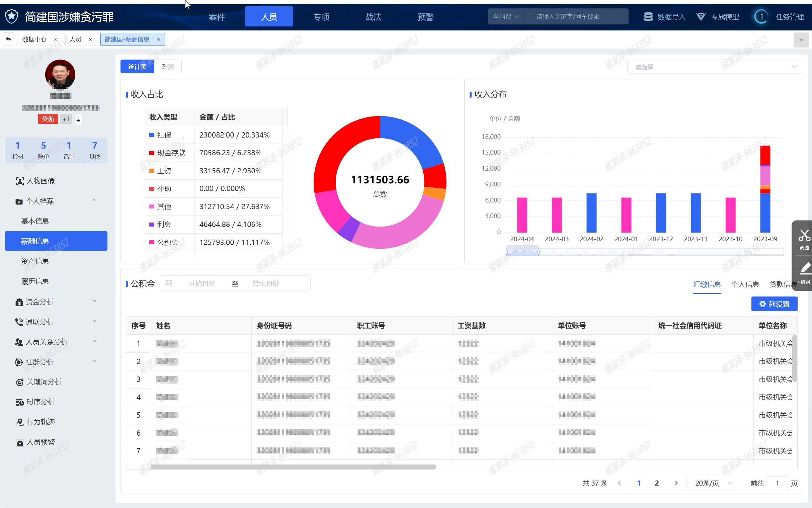Go to page 2 of results
The image size is (812, 508).
(656, 483)
